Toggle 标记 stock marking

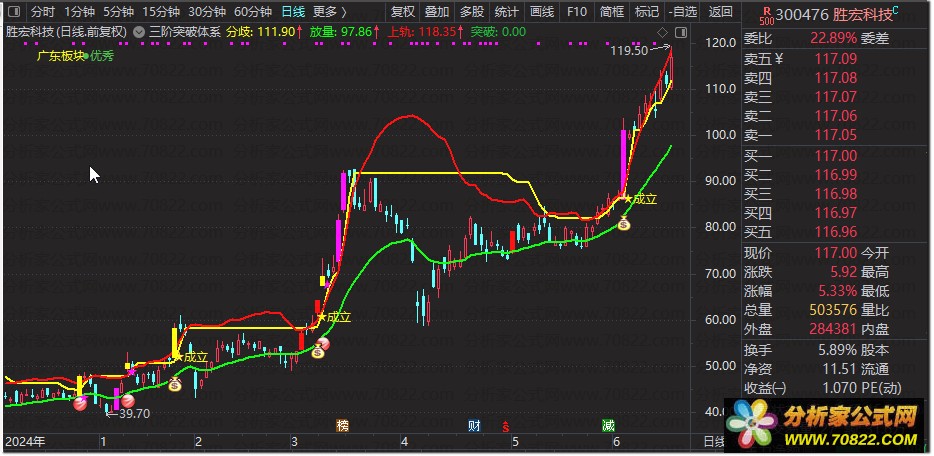[647, 11]
